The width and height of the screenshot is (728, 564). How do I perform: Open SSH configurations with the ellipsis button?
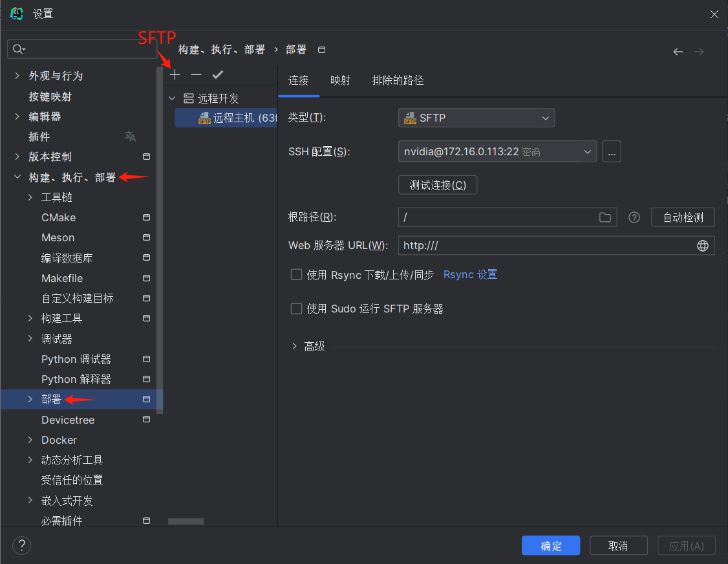(612, 151)
